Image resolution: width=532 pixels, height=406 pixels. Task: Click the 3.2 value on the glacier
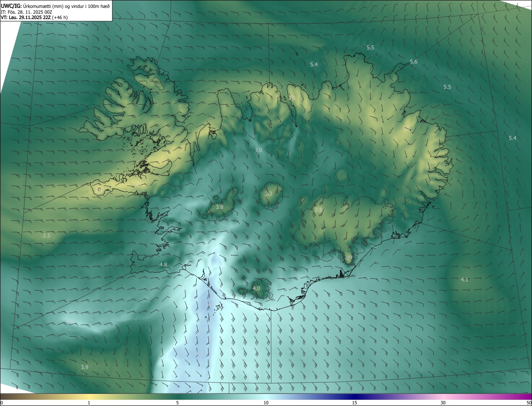(268, 193)
